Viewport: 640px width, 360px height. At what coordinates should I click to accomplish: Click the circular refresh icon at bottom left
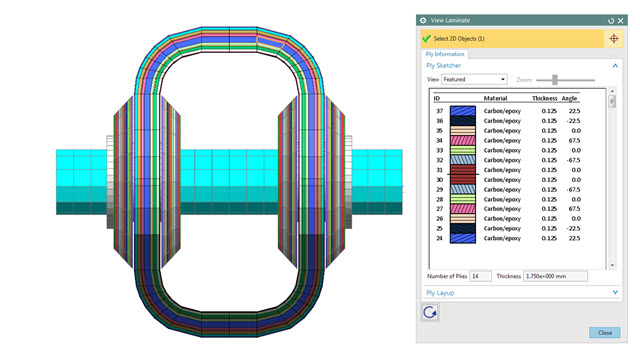click(430, 313)
